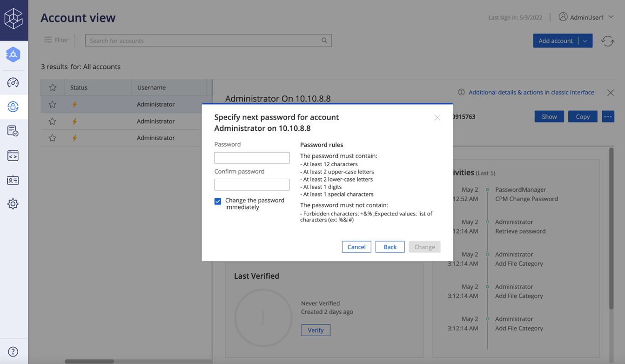This screenshot has width=625, height=364.
Task: Click the refresh icon beside Add account
Action: pos(607,41)
